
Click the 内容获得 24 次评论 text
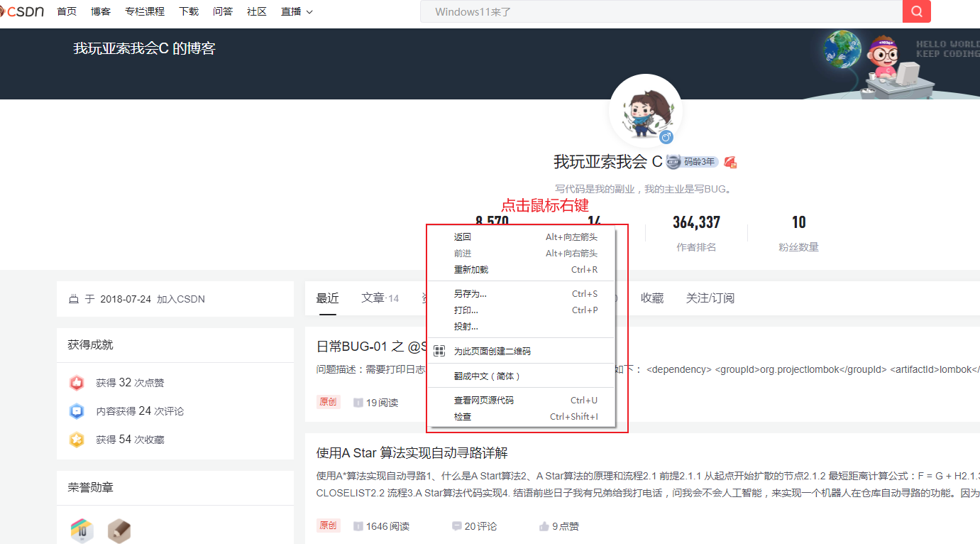(140, 411)
